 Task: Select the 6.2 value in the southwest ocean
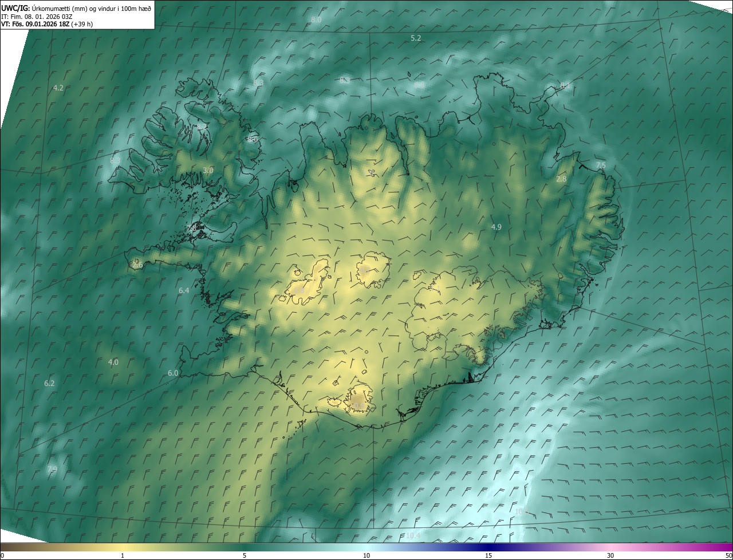pos(49,383)
